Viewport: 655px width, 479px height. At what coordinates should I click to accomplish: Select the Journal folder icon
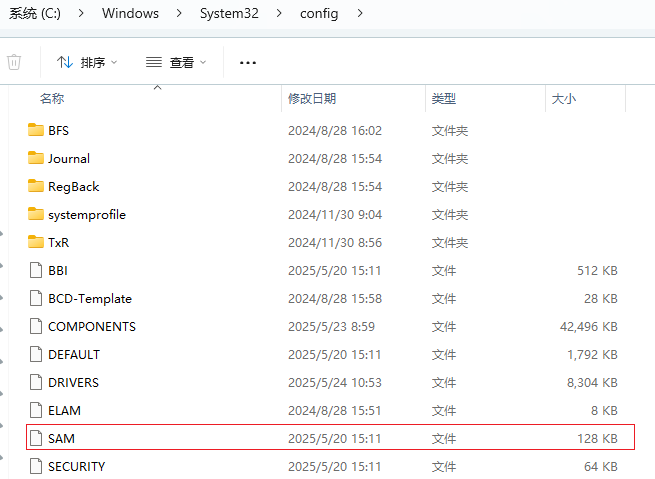point(36,158)
